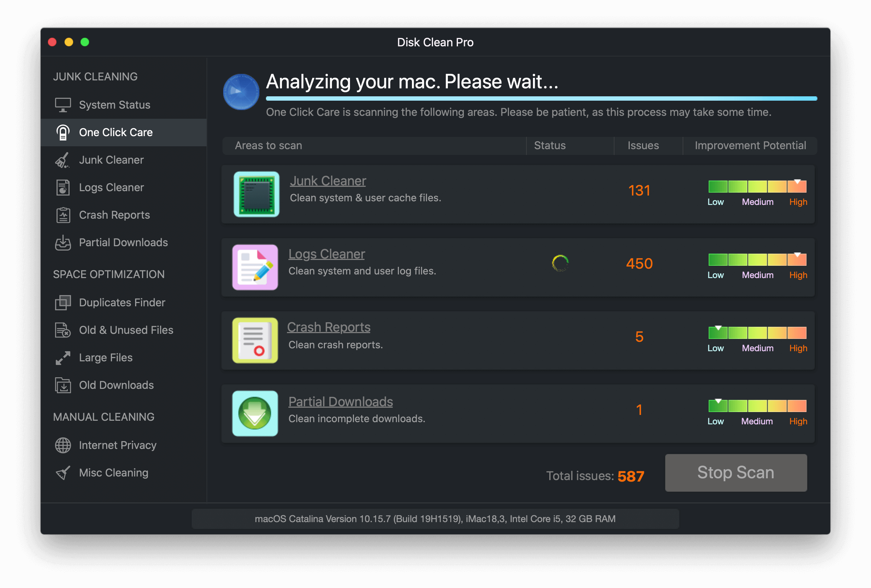
Task: Open the Misc Cleaning tool
Action: tap(113, 472)
